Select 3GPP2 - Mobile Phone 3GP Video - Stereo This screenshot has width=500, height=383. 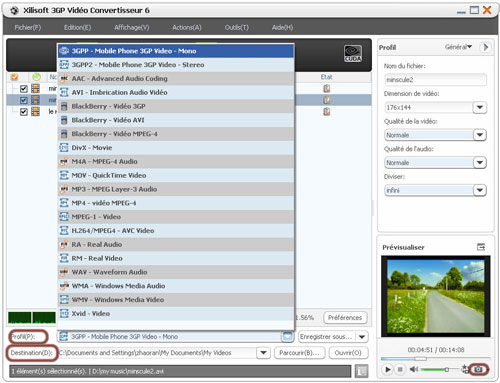tap(176, 65)
